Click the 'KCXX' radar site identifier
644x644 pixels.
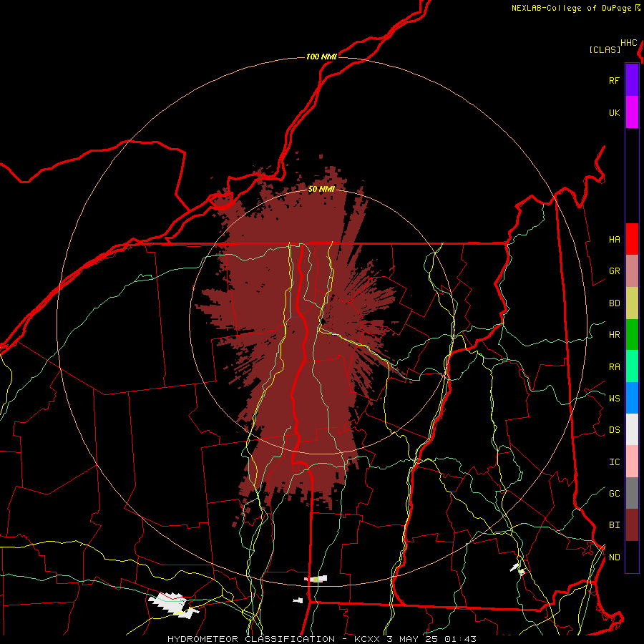367,639
